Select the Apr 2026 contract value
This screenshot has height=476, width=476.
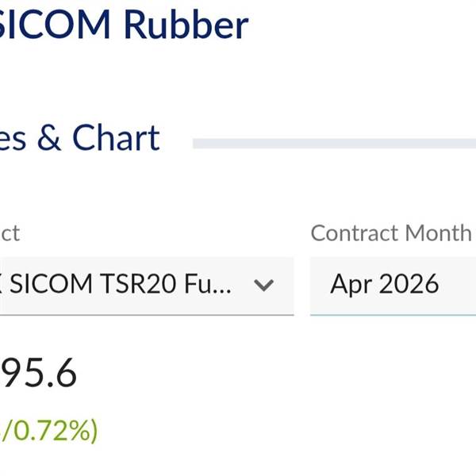coord(385,284)
